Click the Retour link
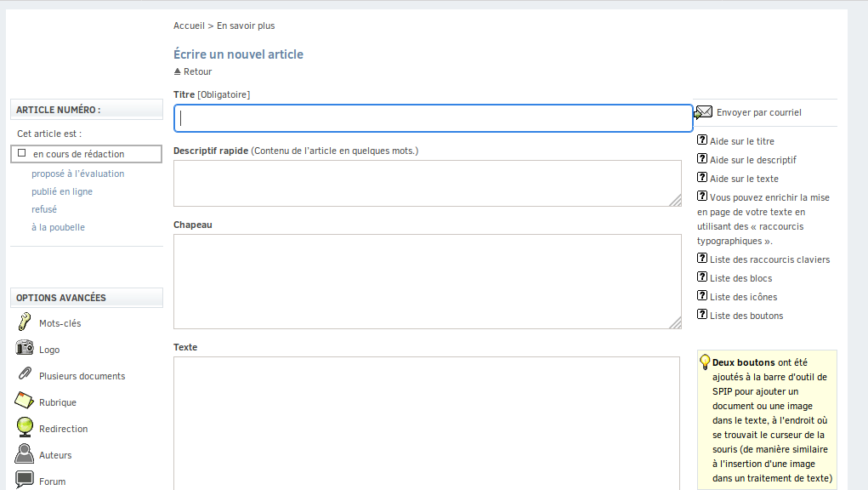868x490 pixels. coord(197,71)
